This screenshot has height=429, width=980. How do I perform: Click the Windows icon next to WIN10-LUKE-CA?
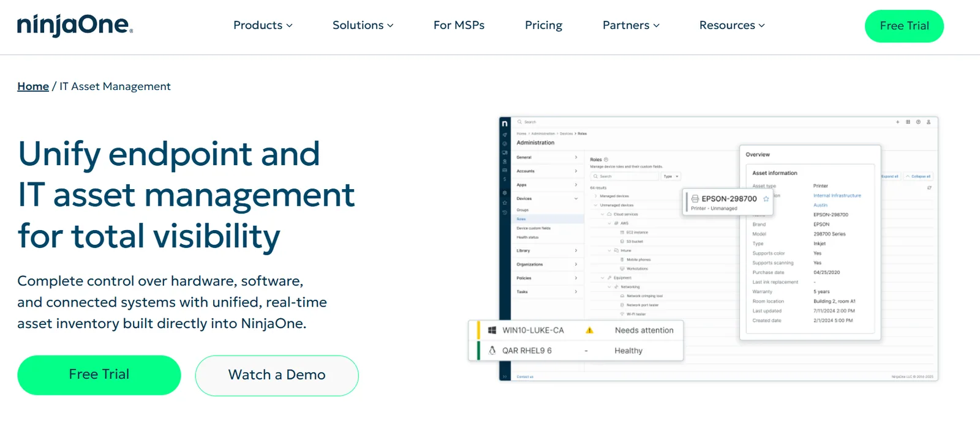tap(492, 330)
